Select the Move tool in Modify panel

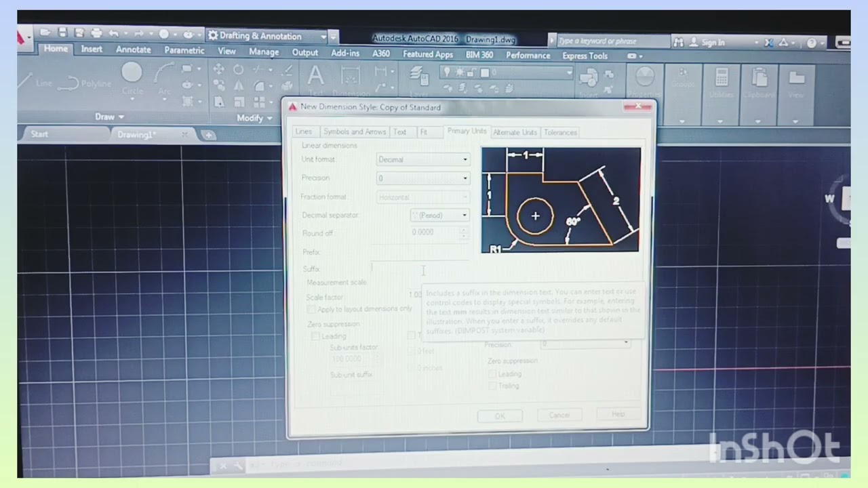[219, 69]
